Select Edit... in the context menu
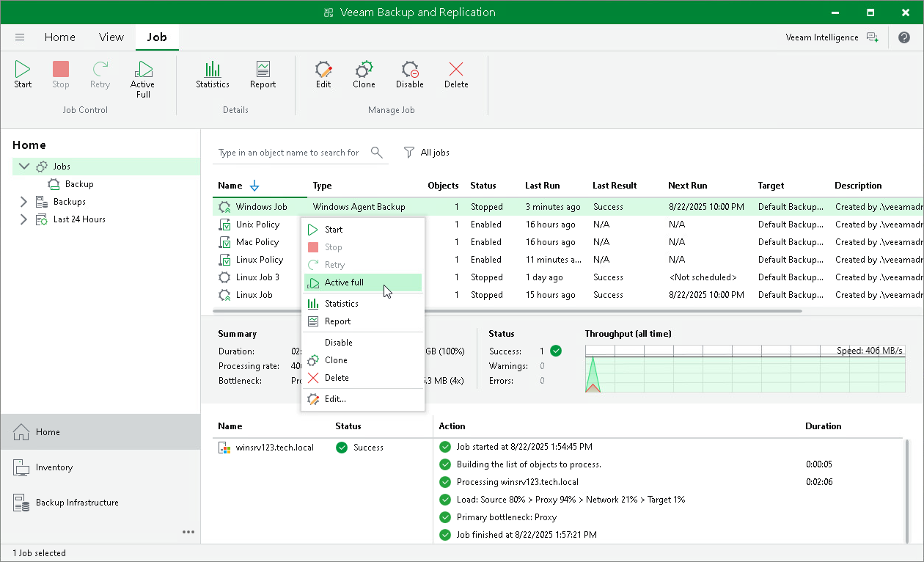924x562 pixels. coord(335,399)
